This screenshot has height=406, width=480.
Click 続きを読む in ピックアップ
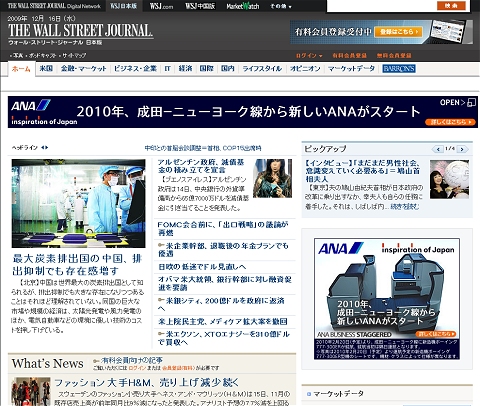click(404, 207)
